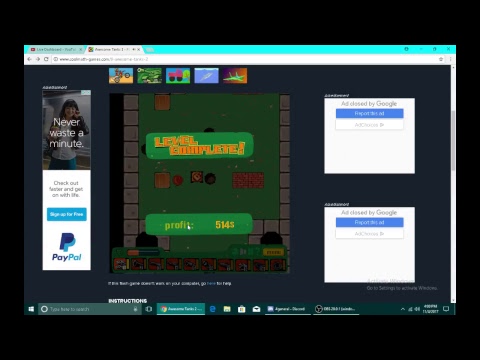The image size is (480, 360).
Task: Select the second weapon slot in game bar
Action: (x=139, y=264)
